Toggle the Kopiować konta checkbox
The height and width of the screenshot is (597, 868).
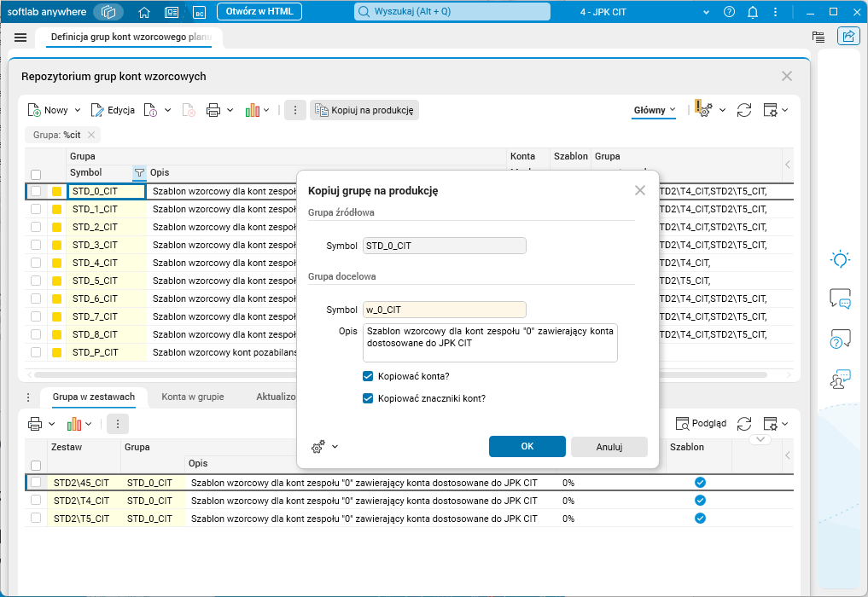pos(368,376)
